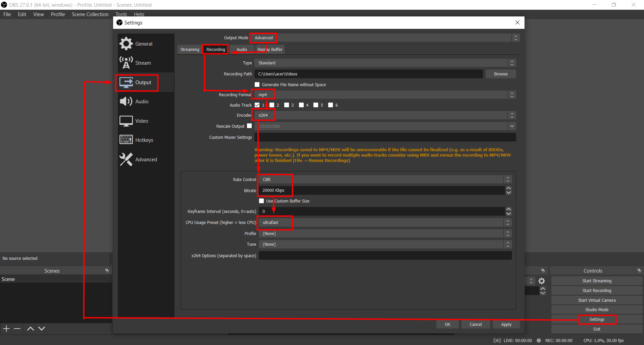
Task: Enable Rescale Output checkbox
Action: [x=249, y=126]
